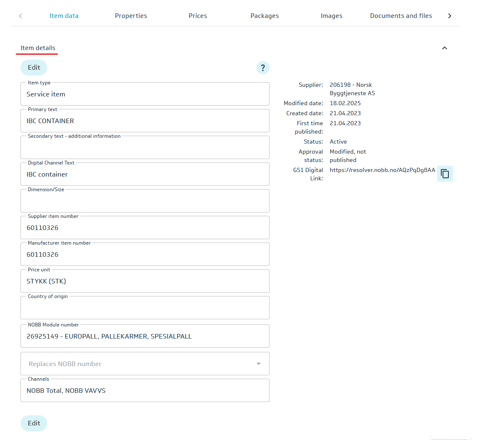Image resolution: width=504 pixels, height=440 pixels.
Task: Copy the GS1 Digital Link
Action: (x=445, y=174)
